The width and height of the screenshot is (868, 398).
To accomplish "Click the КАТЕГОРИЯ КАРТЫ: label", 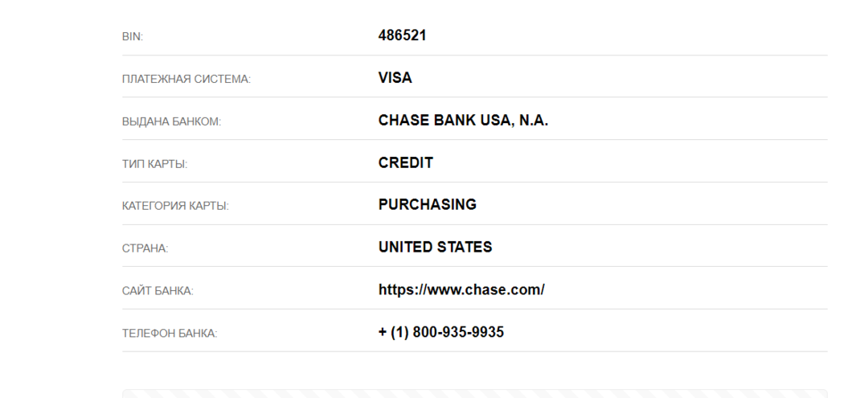I will [x=175, y=207].
